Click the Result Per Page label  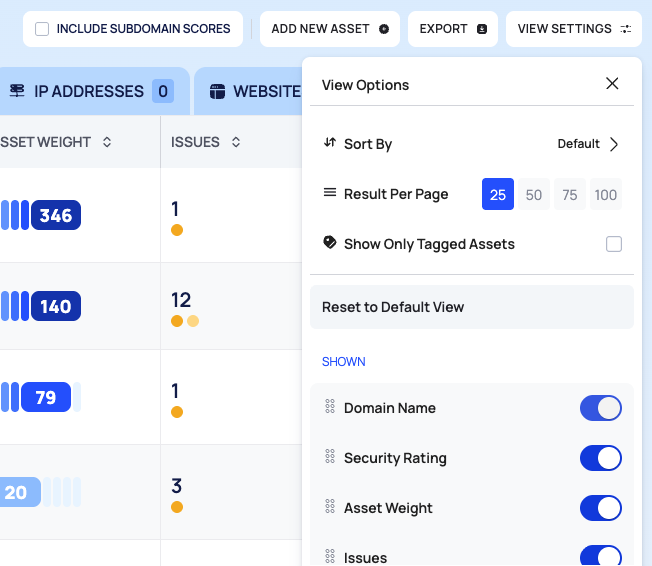click(x=396, y=194)
